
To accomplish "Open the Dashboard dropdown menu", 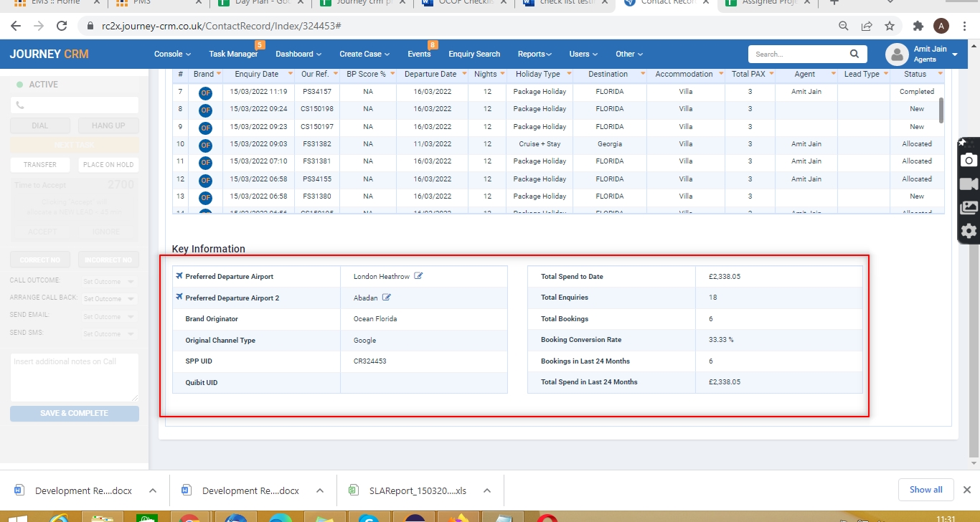I will [x=298, y=54].
